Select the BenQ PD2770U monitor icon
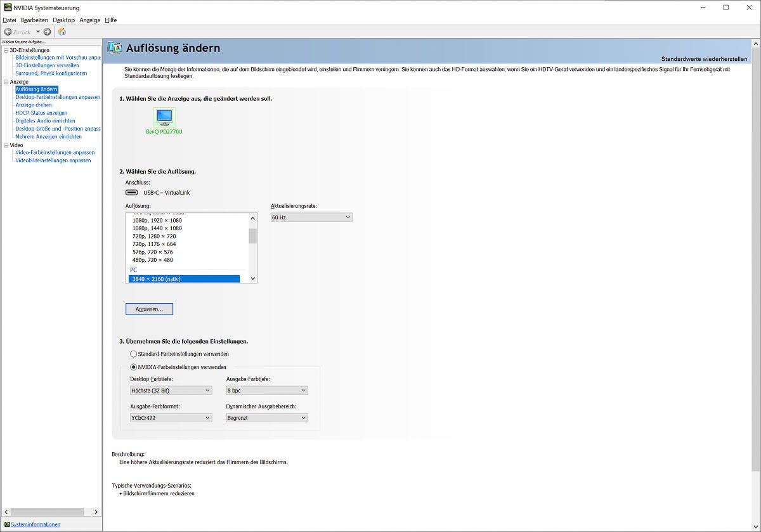The height and width of the screenshot is (532, 761). pos(164,117)
